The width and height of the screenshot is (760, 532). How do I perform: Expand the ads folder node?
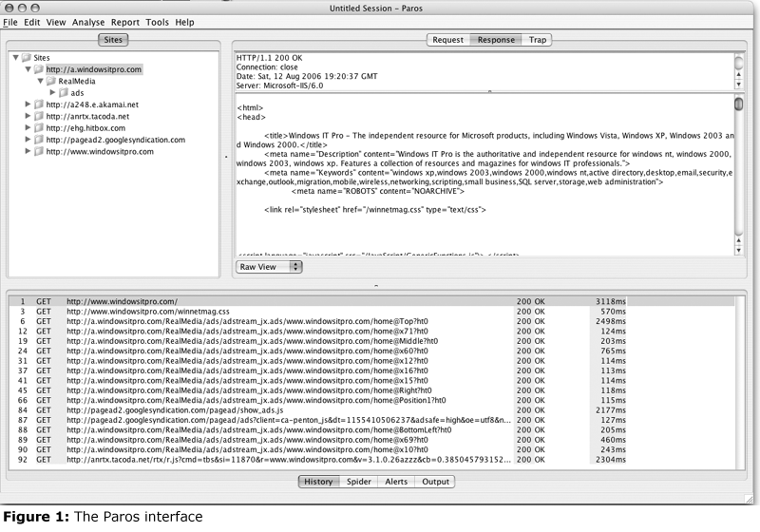tap(53, 92)
